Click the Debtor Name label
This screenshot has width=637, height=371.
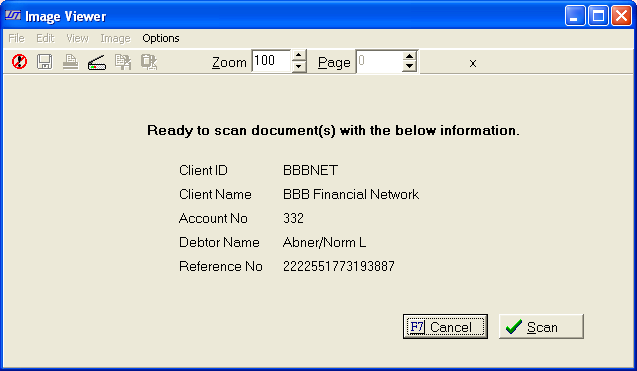219,242
